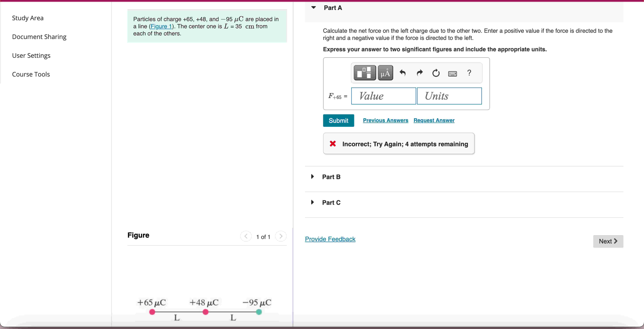
Task: Open the Provide Feedback link
Action: tap(330, 239)
